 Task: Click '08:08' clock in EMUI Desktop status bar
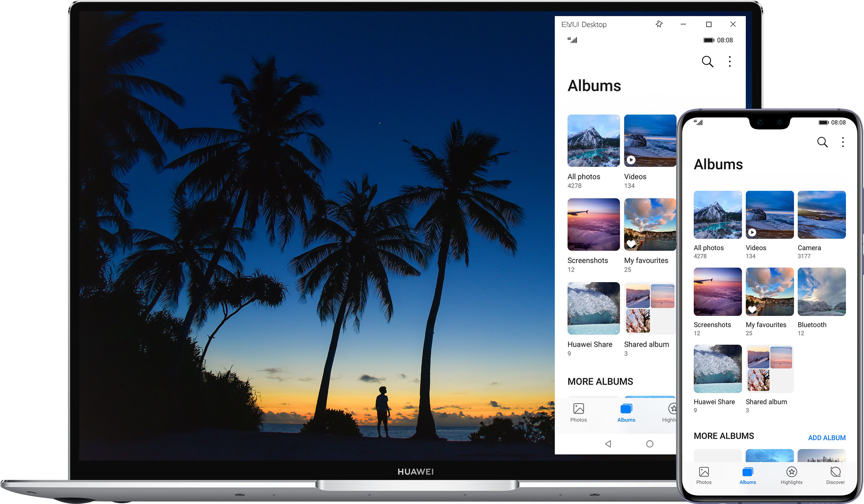click(725, 40)
